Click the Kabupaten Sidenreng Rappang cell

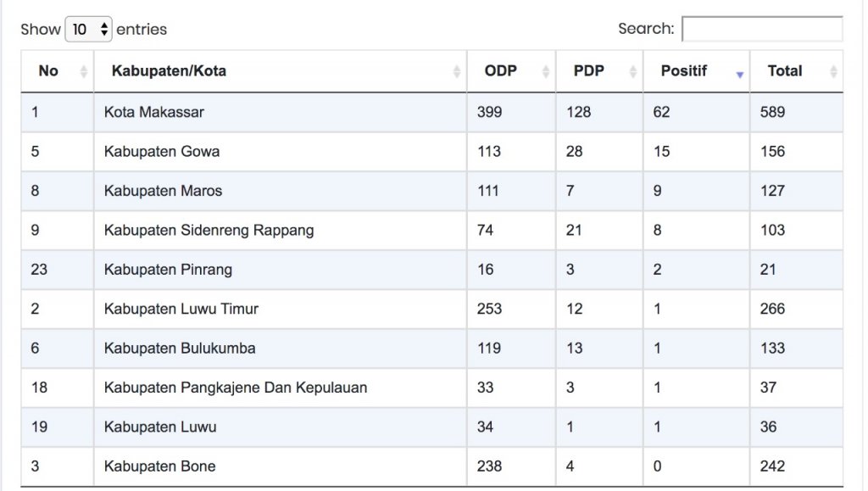[x=209, y=230]
